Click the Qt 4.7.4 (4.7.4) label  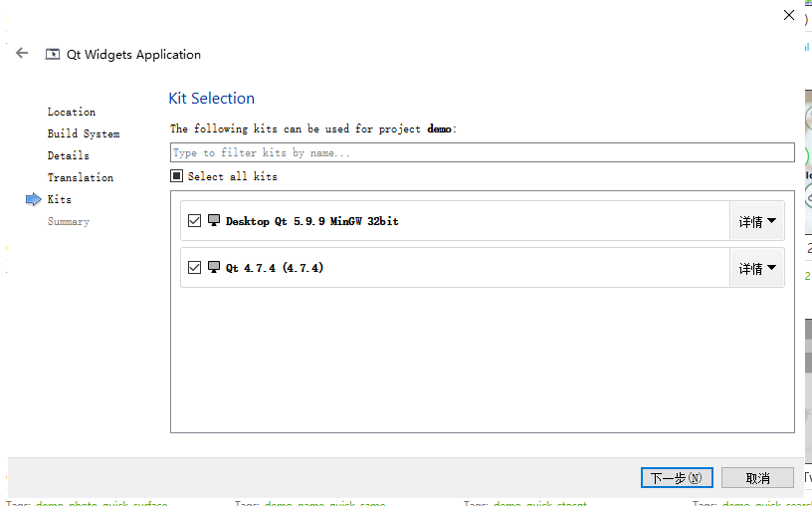[x=275, y=268]
